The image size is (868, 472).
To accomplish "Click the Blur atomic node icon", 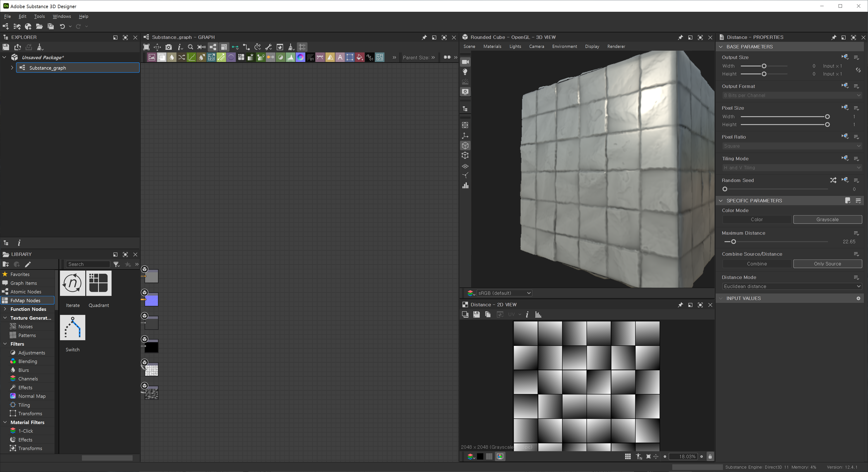I will coord(172,57).
